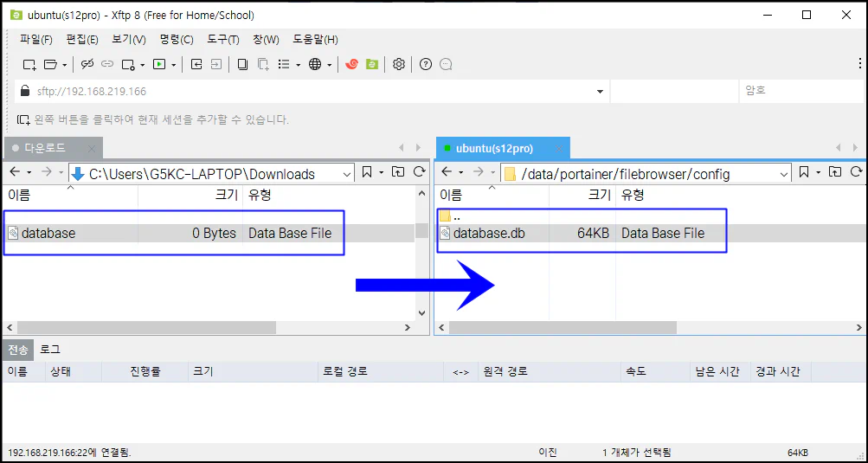Open the 도구(T) menu
The width and height of the screenshot is (868, 463).
tap(223, 40)
